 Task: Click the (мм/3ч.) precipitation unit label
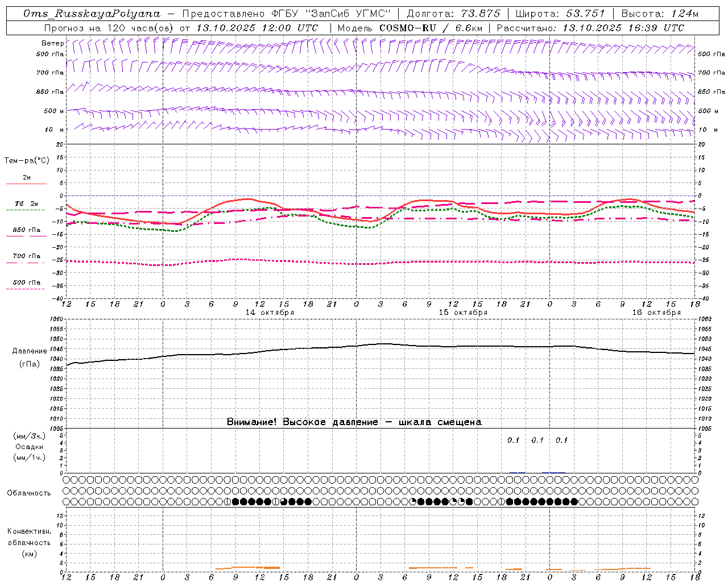pos(30,436)
